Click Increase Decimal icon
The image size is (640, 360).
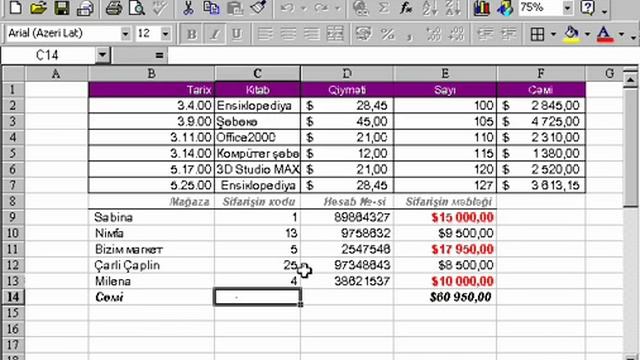click(433, 34)
